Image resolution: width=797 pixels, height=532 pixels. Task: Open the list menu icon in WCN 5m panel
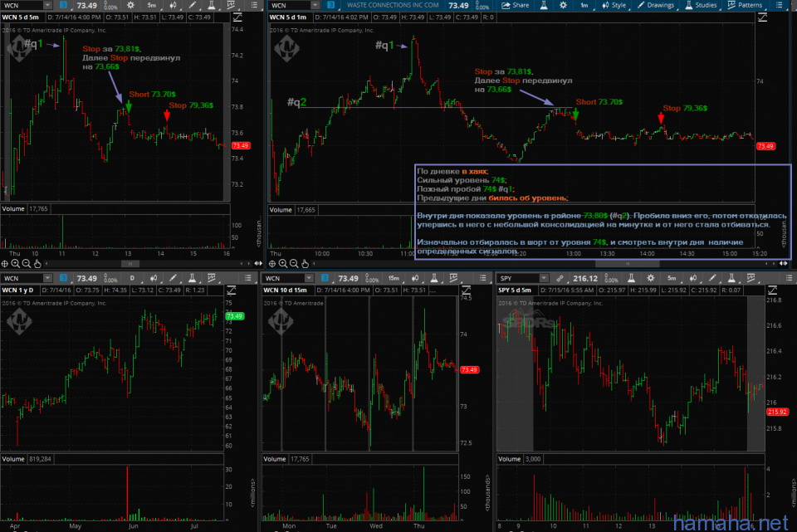coord(254,5)
